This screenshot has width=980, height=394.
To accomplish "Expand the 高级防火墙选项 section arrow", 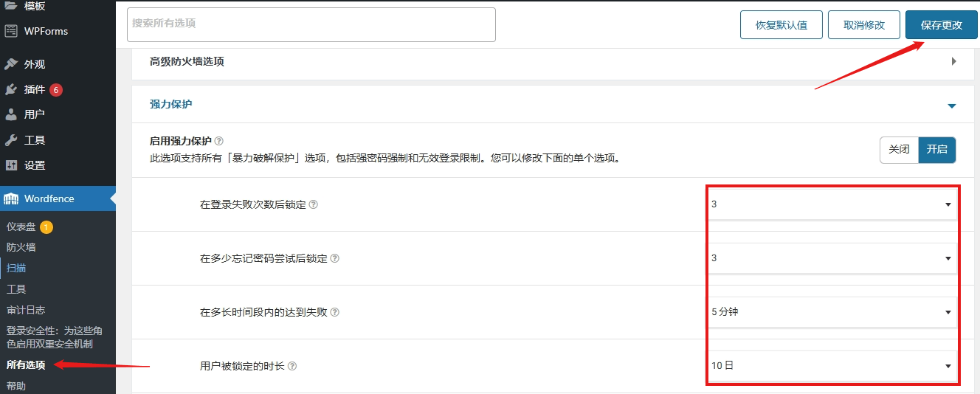I will click(953, 62).
